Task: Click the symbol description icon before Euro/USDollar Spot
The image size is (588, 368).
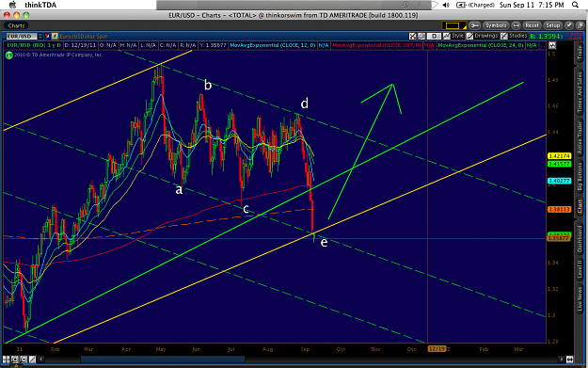Action: [x=55, y=37]
